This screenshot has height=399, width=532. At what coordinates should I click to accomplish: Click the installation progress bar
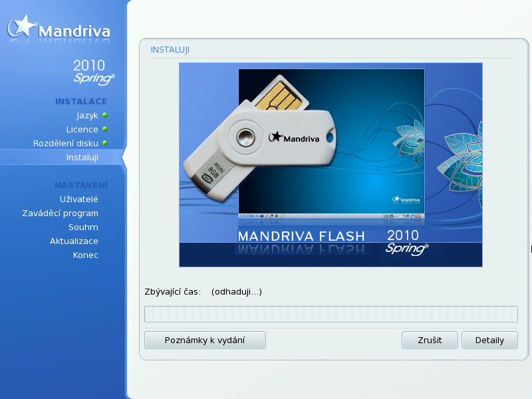(331, 314)
